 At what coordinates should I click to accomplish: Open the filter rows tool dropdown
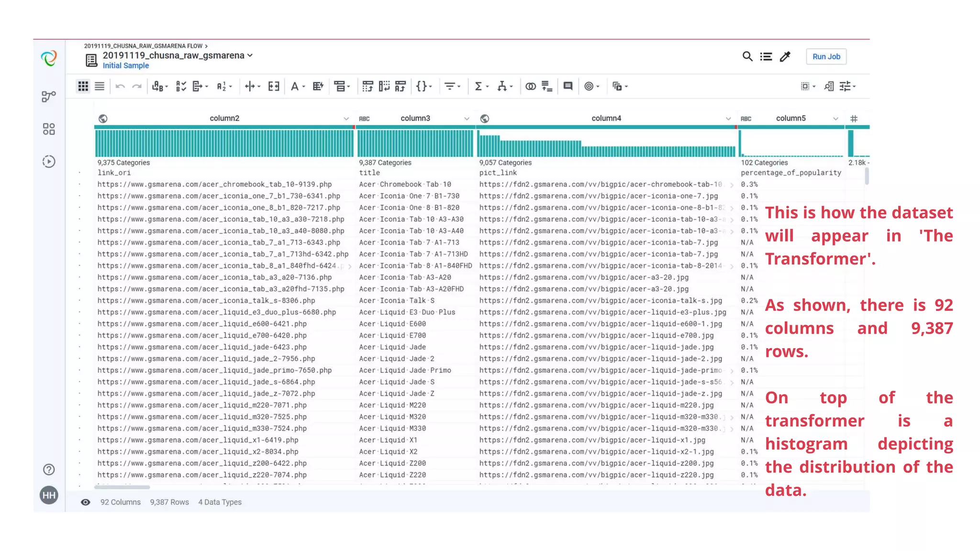tap(452, 86)
